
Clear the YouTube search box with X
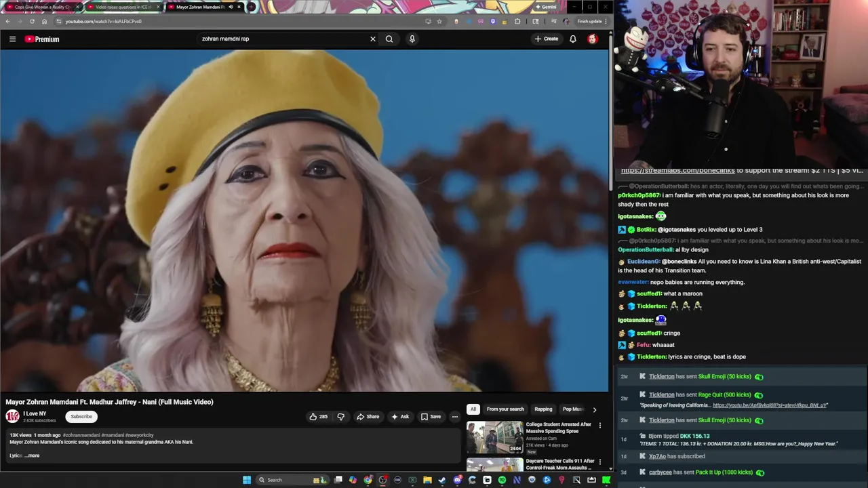point(372,39)
